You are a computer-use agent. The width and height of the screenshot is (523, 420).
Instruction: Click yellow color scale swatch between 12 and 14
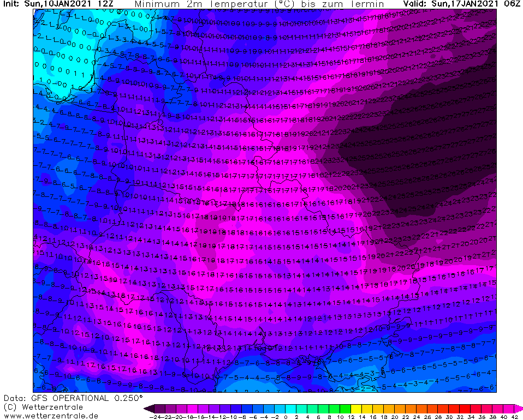pyautogui.click(x=356, y=409)
